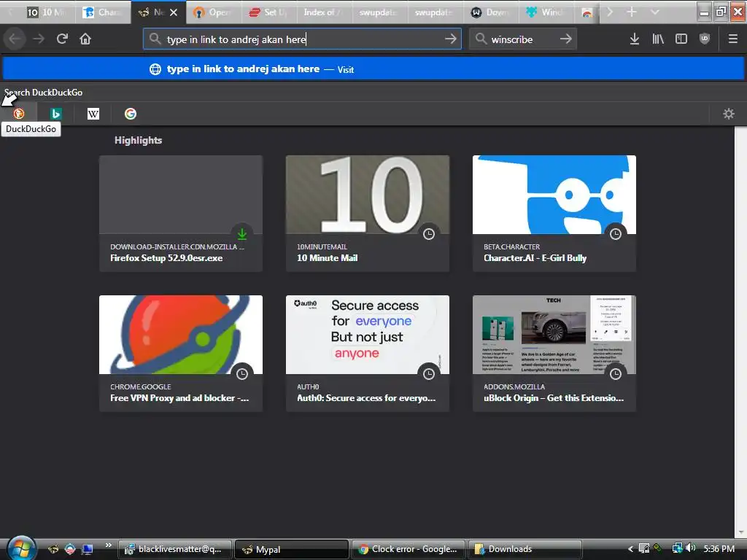Open the Auth0 Secure access highlight

click(x=368, y=354)
